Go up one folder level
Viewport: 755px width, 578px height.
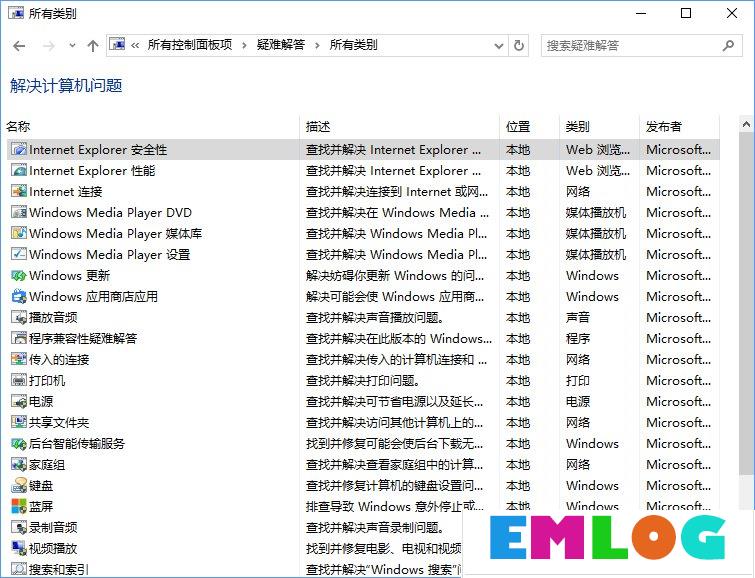[x=93, y=46]
